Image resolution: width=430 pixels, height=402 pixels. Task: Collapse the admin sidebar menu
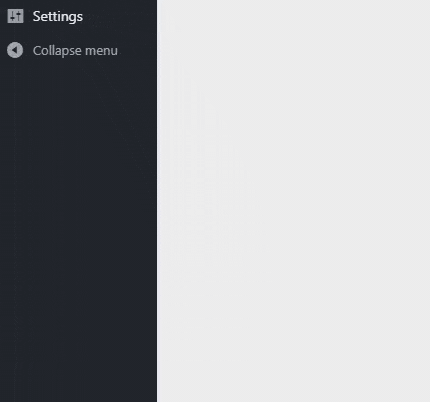click(x=78, y=50)
